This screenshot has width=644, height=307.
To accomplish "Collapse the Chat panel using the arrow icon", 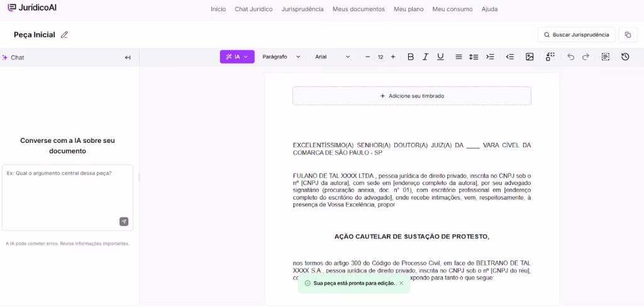I will (128, 57).
